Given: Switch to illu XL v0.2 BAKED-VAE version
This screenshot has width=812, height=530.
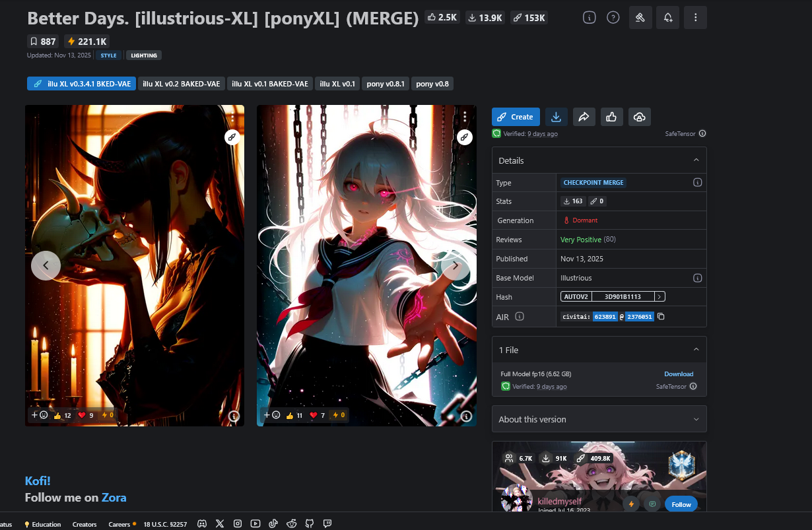Looking at the screenshot, I should pos(182,84).
